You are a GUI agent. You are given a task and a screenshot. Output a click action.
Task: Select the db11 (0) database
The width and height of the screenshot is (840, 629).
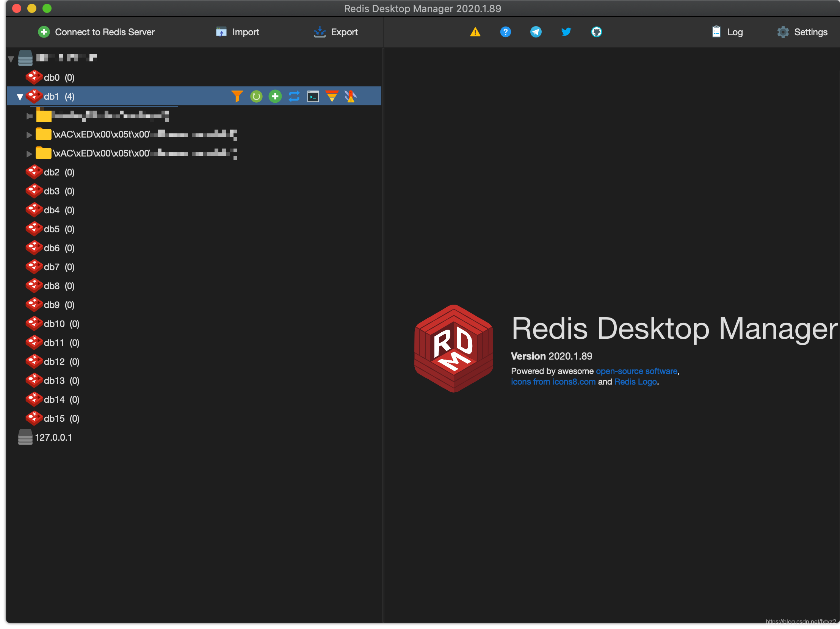pyautogui.click(x=61, y=343)
